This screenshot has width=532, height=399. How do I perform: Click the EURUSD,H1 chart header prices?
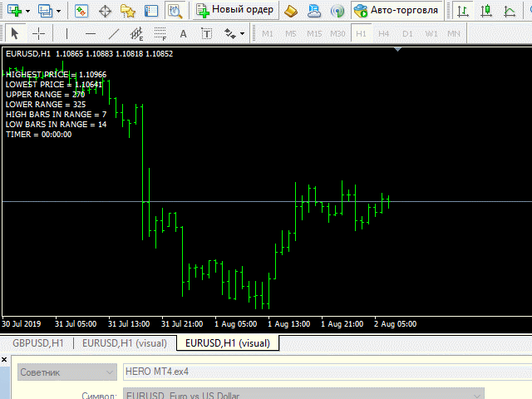pyautogui.click(x=89, y=53)
